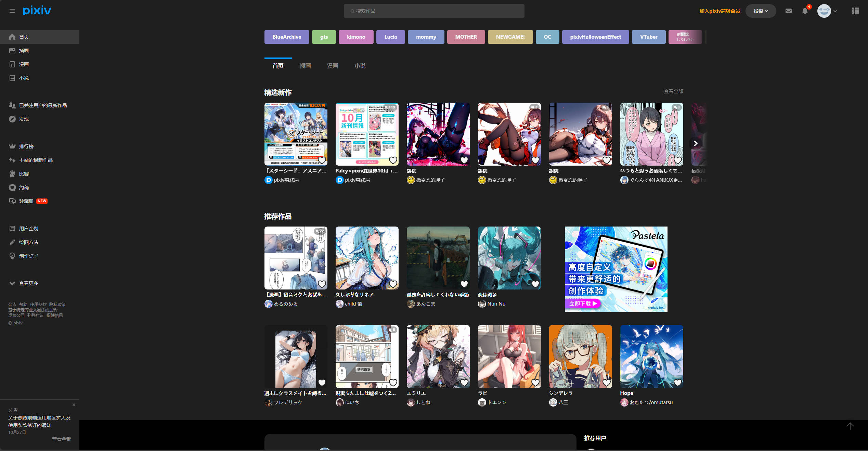Toggle heart on 恋は戦争 artwork
The image size is (868, 451).
(535, 284)
